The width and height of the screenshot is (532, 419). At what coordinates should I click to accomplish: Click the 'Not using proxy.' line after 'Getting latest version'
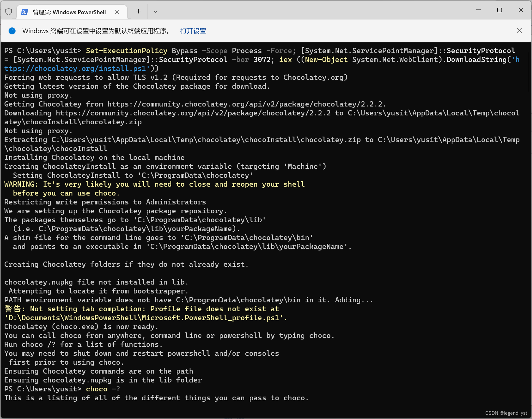click(x=38, y=95)
